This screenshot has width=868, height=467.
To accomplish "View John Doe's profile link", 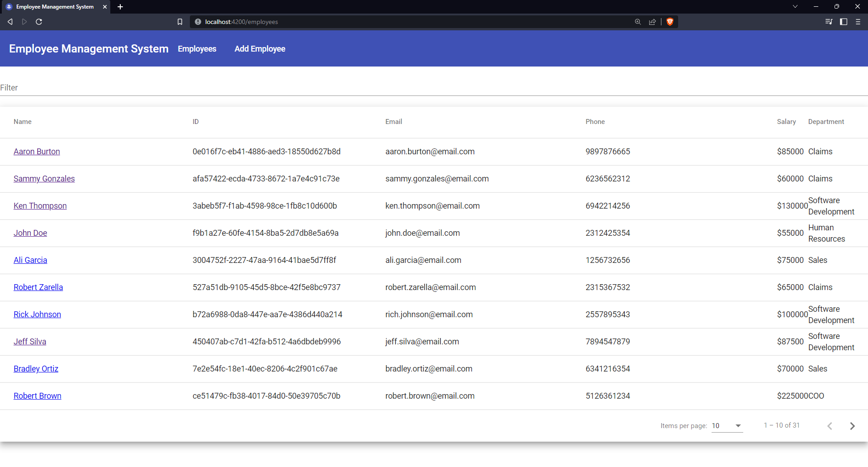I will pyautogui.click(x=30, y=233).
